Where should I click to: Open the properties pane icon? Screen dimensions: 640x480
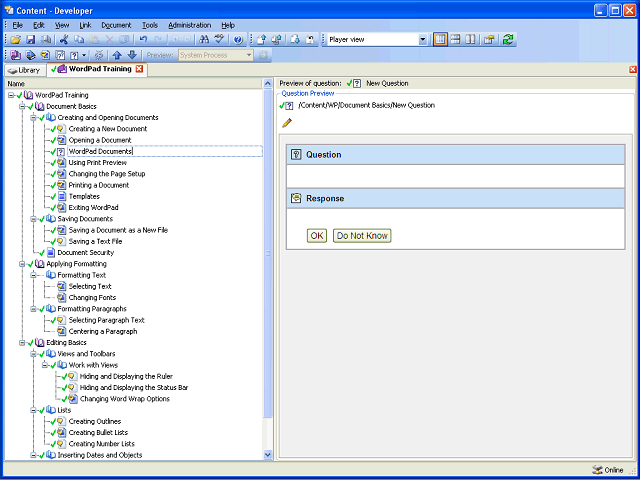pyautogui.click(x=489, y=40)
